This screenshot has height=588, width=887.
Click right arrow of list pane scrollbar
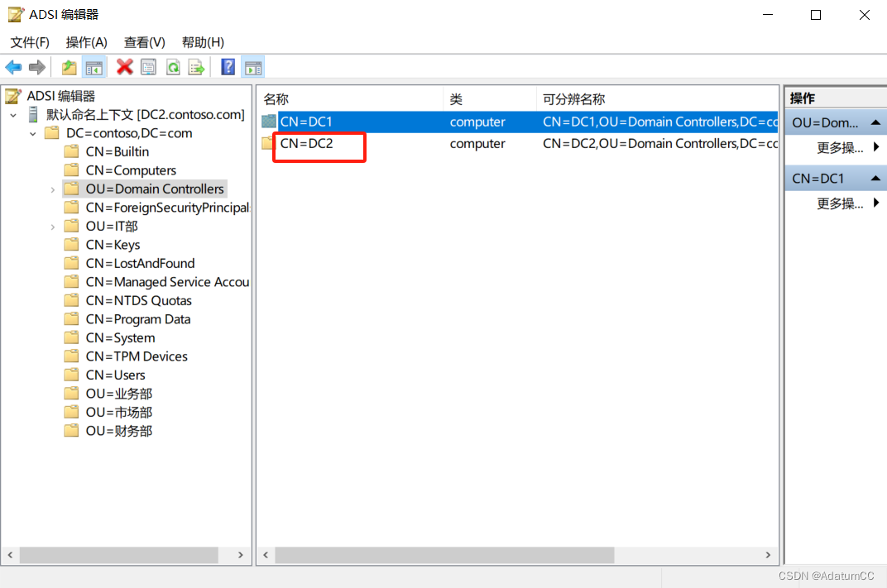pos(768,555)
